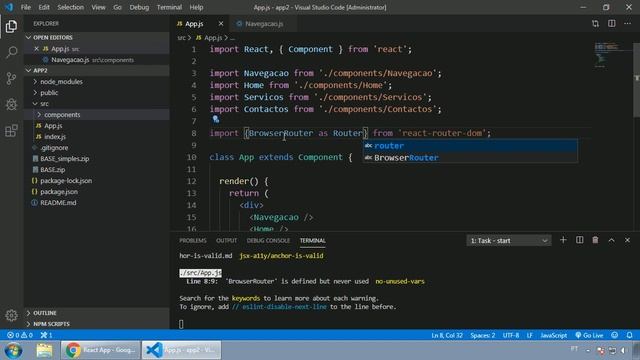Open the File menu
Viewport: 640px width, 360px height.
pos(26,7)
